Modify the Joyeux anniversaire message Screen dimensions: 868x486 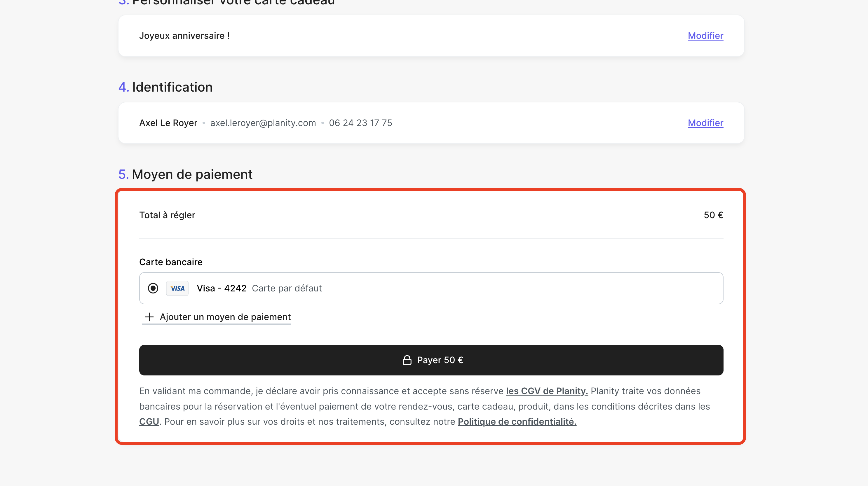coord(705,36)
